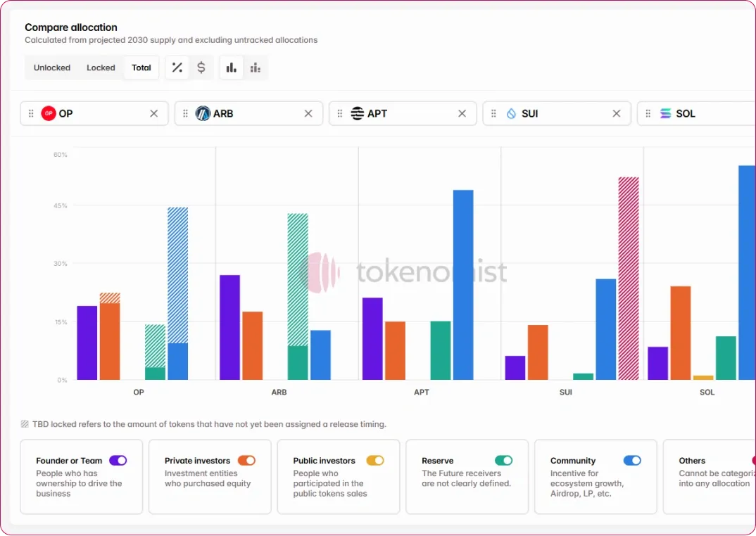Switch to dollar value view icon
Image resolution: width=756 pixels, height=536 pixels.
pos(201,68)
